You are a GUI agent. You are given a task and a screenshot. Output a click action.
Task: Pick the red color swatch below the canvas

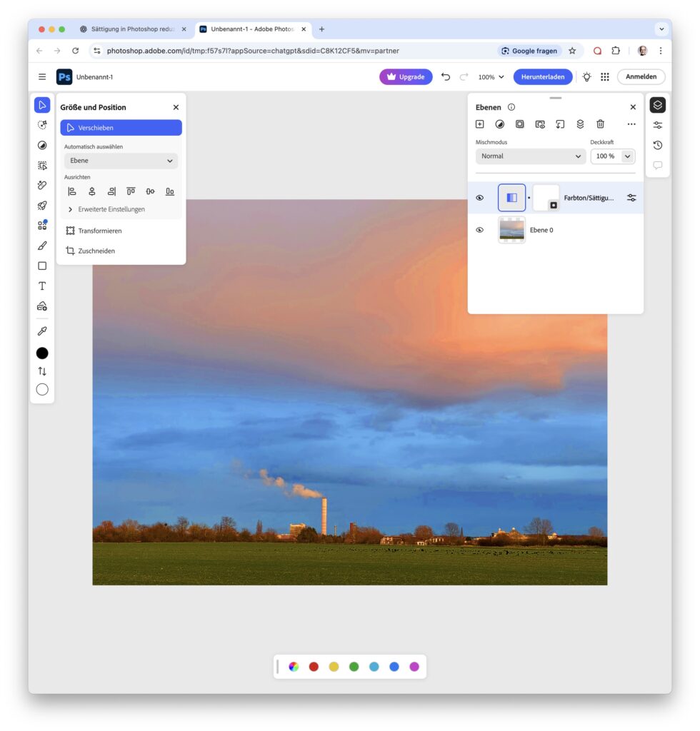(x=314, y=667)
